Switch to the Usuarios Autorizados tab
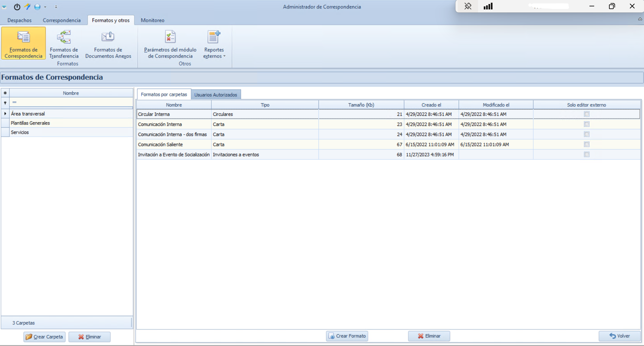Viewport: 644px width, 346px height. [x=216, y=95]
